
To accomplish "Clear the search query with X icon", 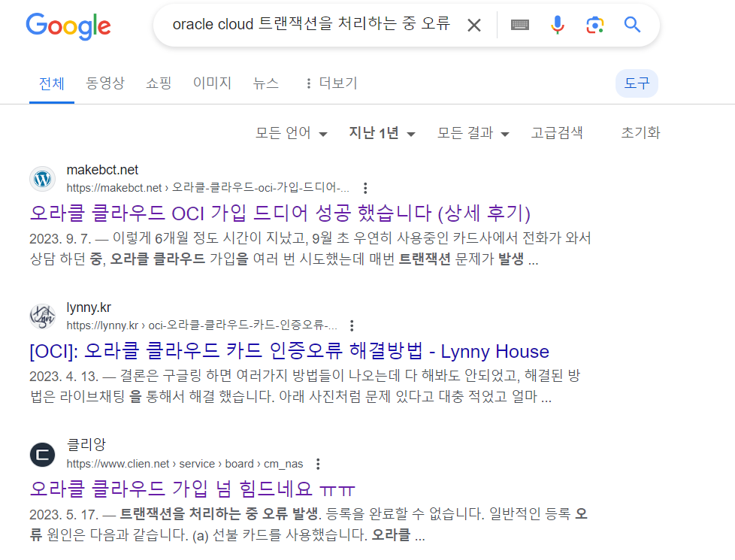I will click(474, 25).
